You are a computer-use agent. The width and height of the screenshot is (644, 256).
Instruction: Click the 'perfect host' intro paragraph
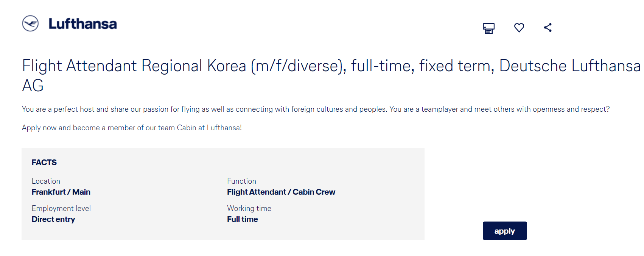pyautogui.click(x=316, y=109)
